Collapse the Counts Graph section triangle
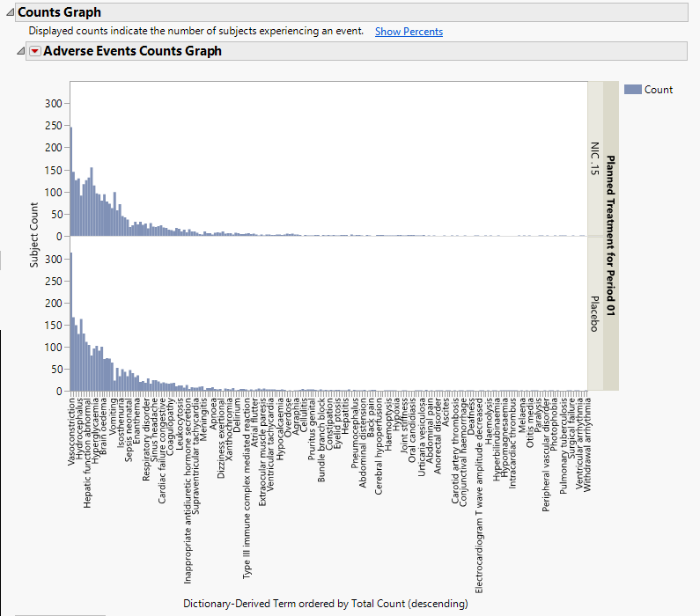This screenshot has height=616, width=700. point(10,12)
